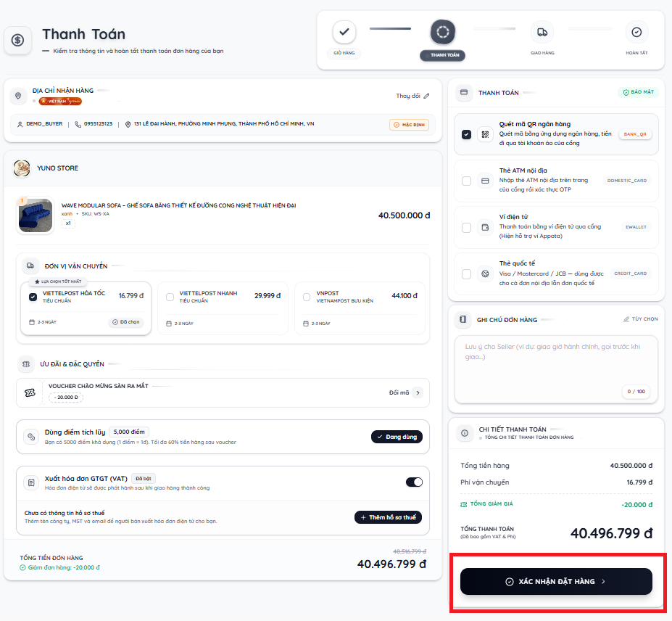Image resolution: width=672 pixels, height=621 pixels.
Task: Click the order note text area
Action: pos(556,369)
